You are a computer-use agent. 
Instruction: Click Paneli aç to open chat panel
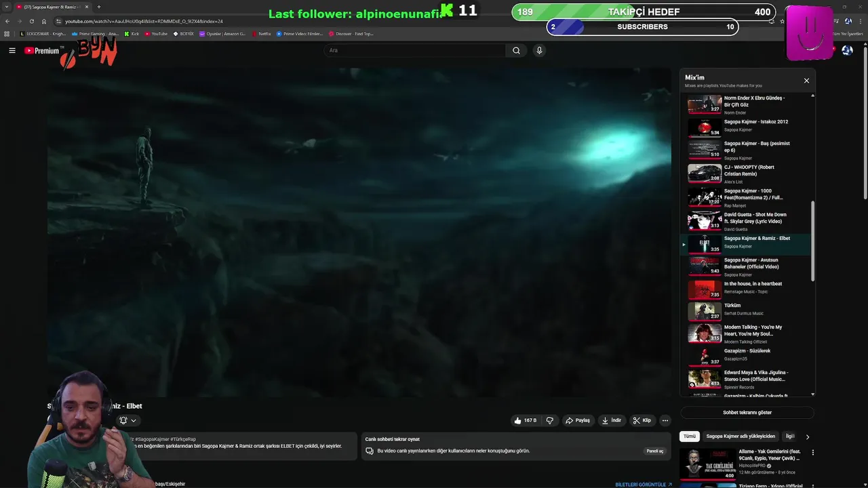[x=655, y=451]
